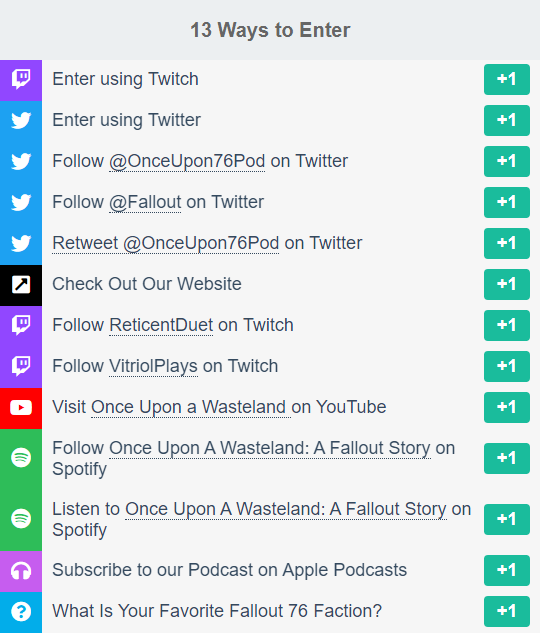The height and width of the screenshot is (633, 540).
Task: Click the question mark icon for Favorite Fallout 76 Faction
Action: click(21, 612)
